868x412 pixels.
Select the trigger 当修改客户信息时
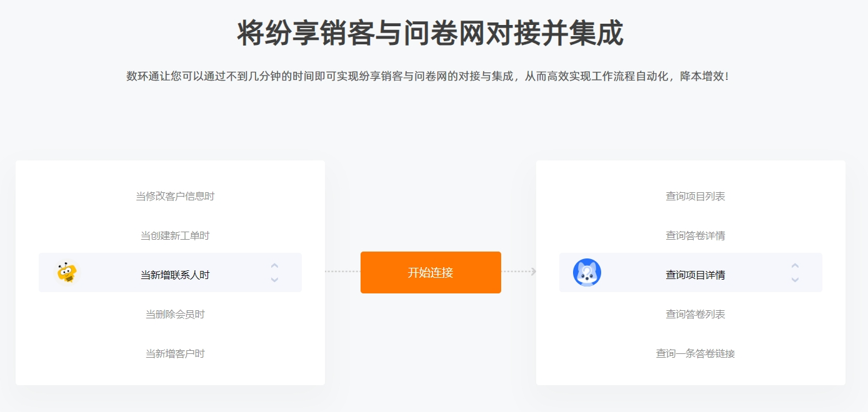click(x=175, y=196)
